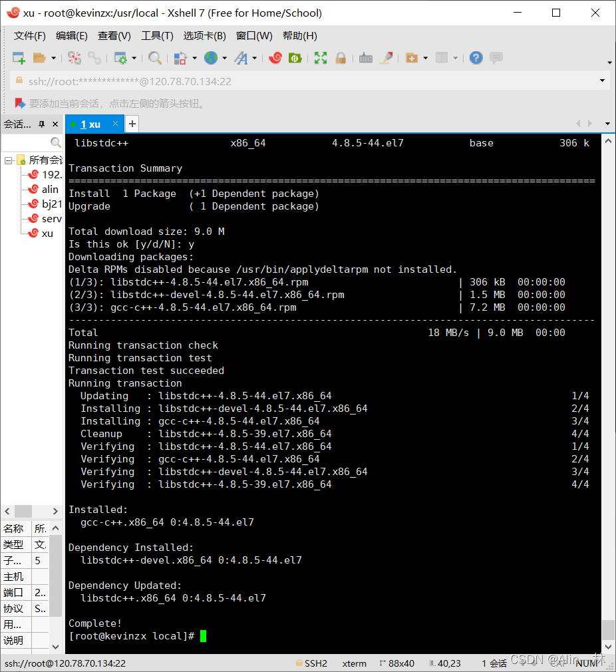616x672 pixels.
Task: Click the session manager search box
Action: pyautogui.click(x=32, y=142)
